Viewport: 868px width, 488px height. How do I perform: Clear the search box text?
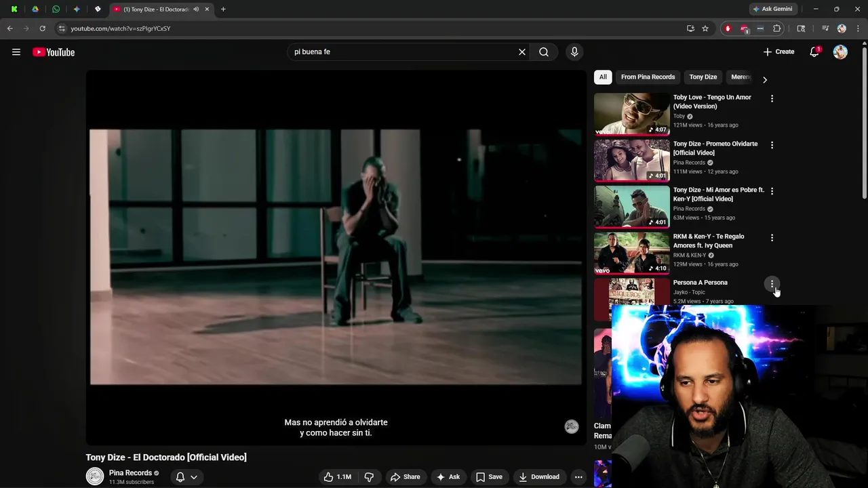tap(522, 52)
